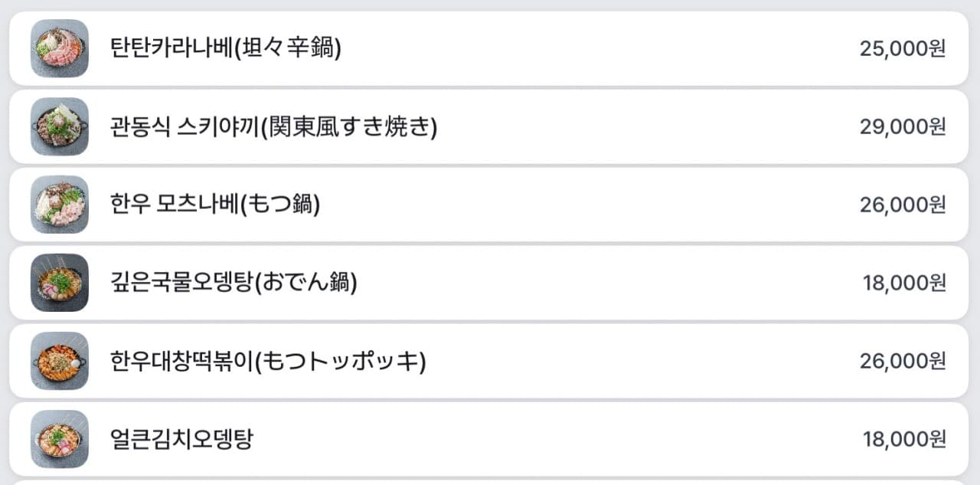The image size is (980, 485).
Task: Tap the 29,000원 price label
Action: coord(903,126)
